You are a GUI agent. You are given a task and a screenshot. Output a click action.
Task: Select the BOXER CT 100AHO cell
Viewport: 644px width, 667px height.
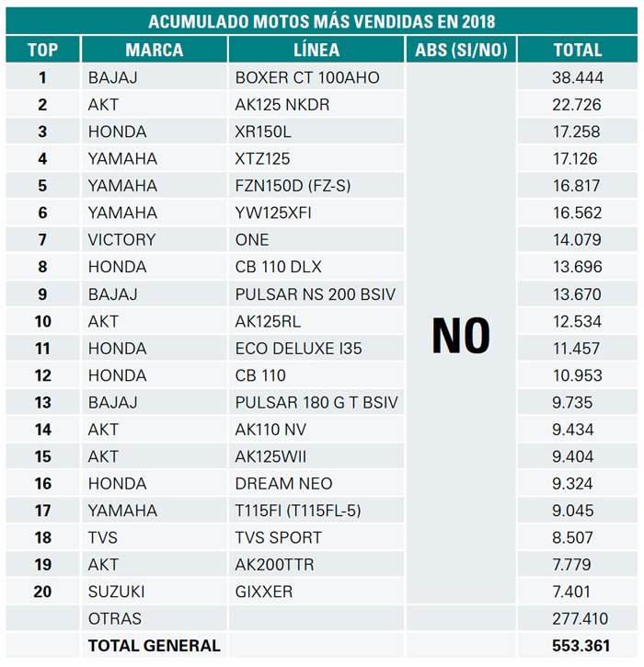click(316, 77)
